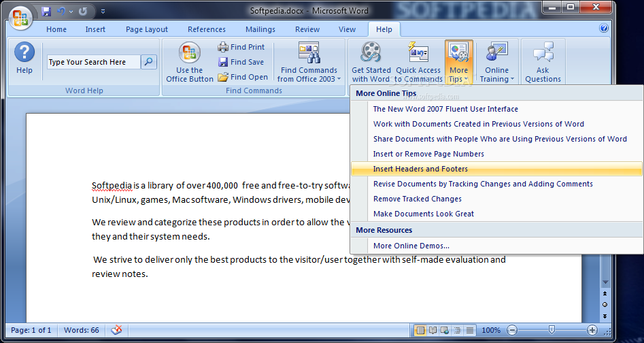Save the document from Quick Access Toolbar
This screenshot has width=644, height=343.
click(46, 11)
